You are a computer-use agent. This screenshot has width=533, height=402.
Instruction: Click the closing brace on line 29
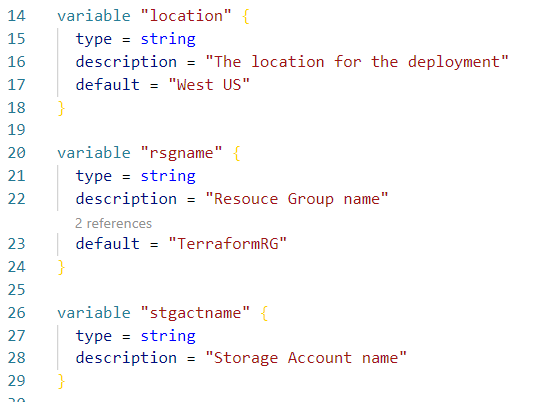61,381
